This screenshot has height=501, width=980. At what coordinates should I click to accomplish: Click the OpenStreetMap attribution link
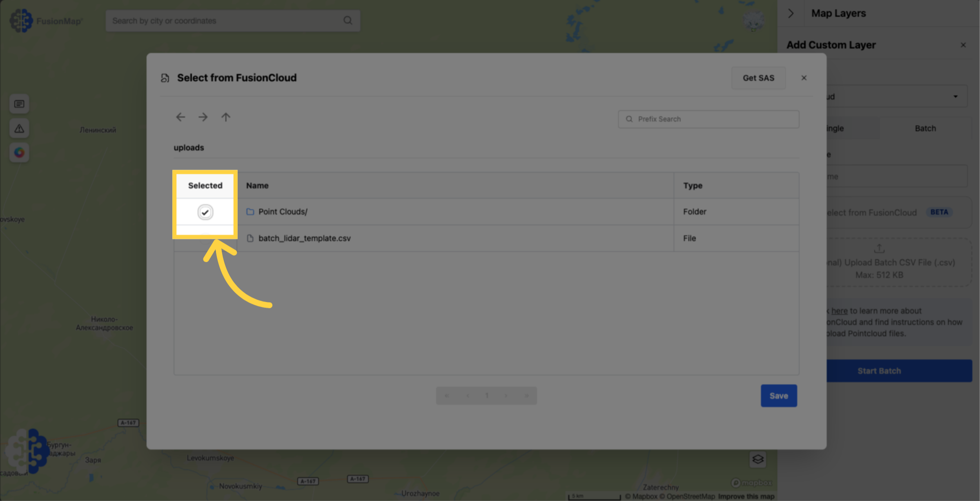click(x=687, y=497)
